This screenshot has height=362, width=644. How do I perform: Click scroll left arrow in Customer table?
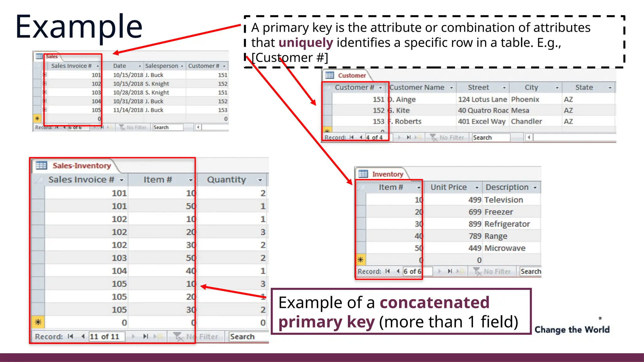(529, 137)
